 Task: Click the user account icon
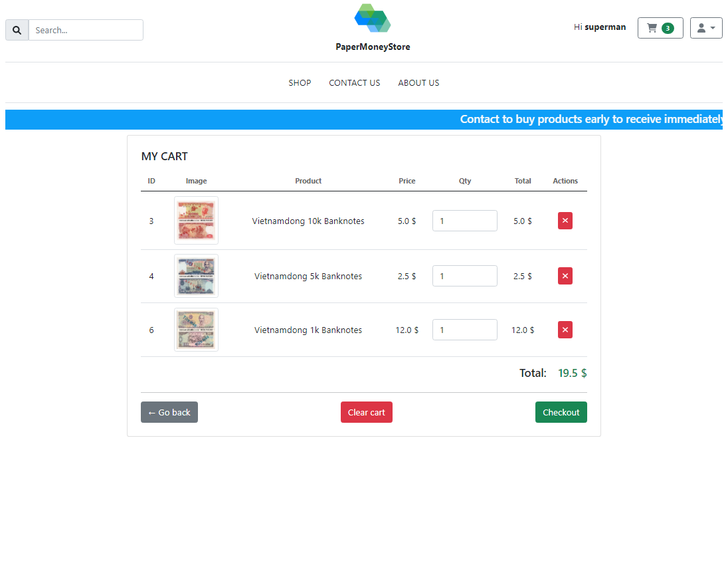pos(702,28)
